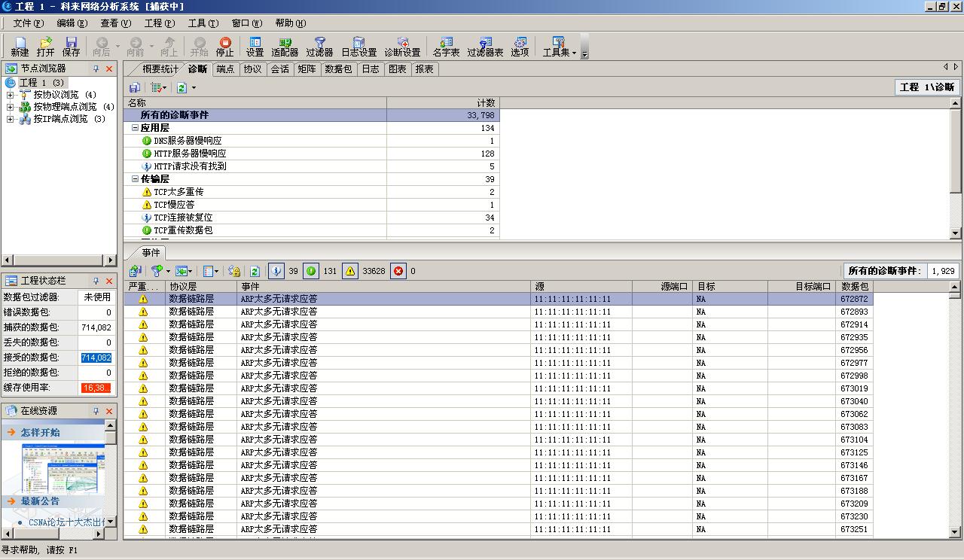Click the 过滤器 (Filter) toolbar icon
Viewport: 964px width, 560px height.
coord(319,47)
